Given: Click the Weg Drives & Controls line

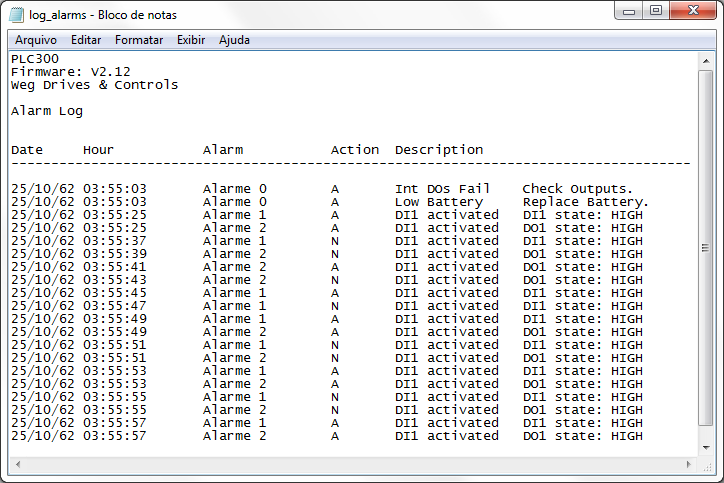Looking at the screenshot, I should [95, 85].
